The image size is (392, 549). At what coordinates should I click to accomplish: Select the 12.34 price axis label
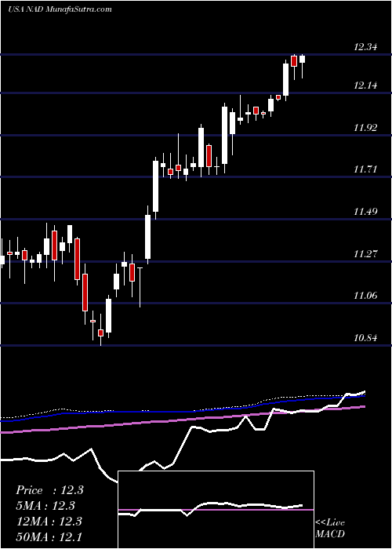365,46
